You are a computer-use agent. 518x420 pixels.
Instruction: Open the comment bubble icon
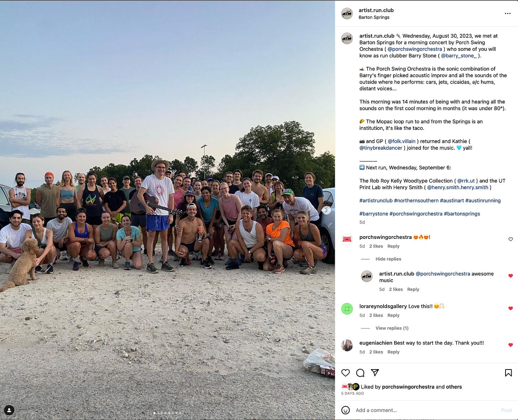[360, 373]
